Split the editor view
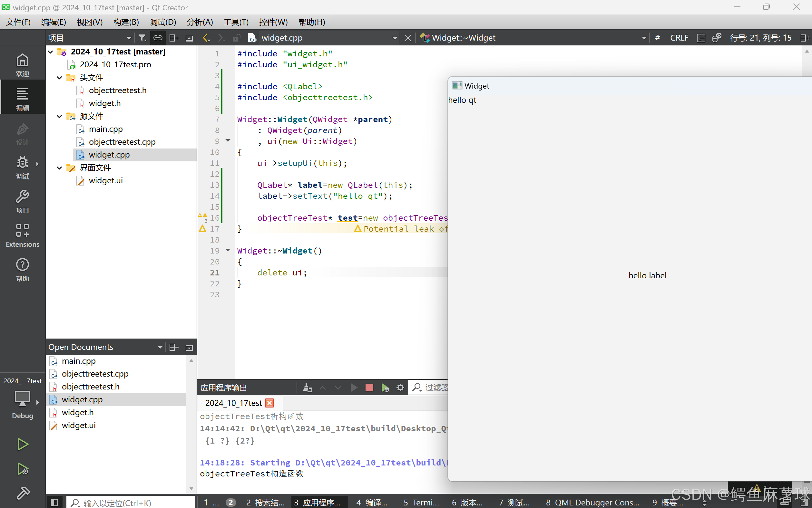The height and width of the screenshot is (508, 812). click(x=805, y=38)
